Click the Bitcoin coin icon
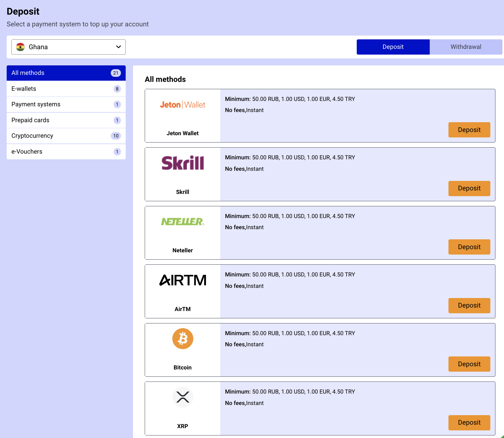This screenshot has width=504, height=438. 182,339
